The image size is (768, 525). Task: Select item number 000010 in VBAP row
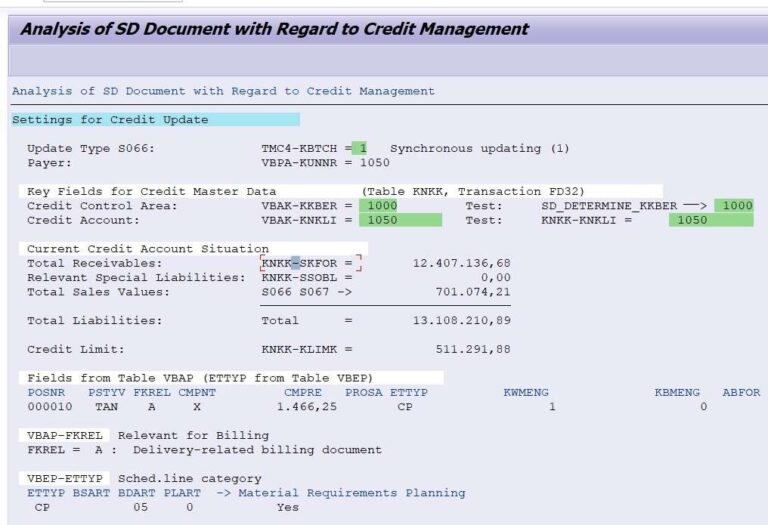coord(45,407)
